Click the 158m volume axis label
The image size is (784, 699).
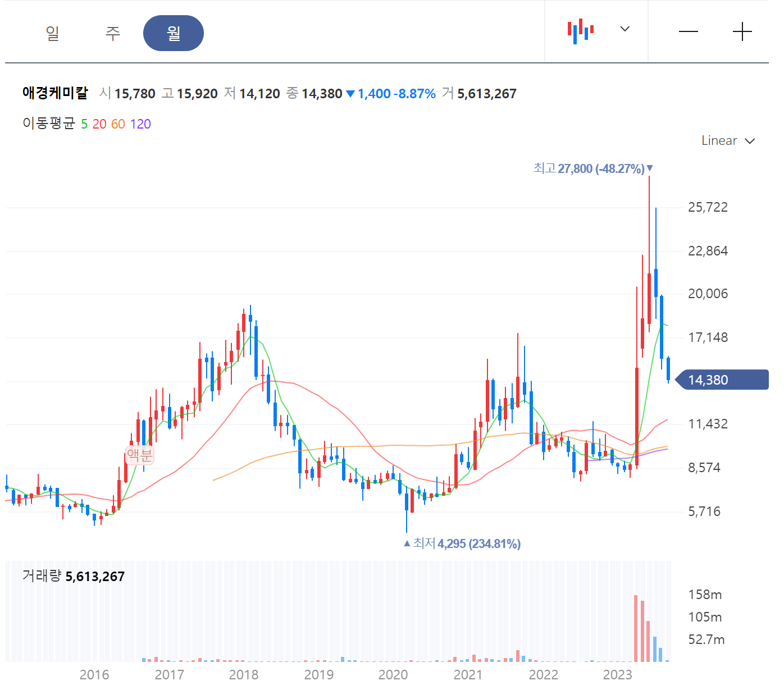705,595
